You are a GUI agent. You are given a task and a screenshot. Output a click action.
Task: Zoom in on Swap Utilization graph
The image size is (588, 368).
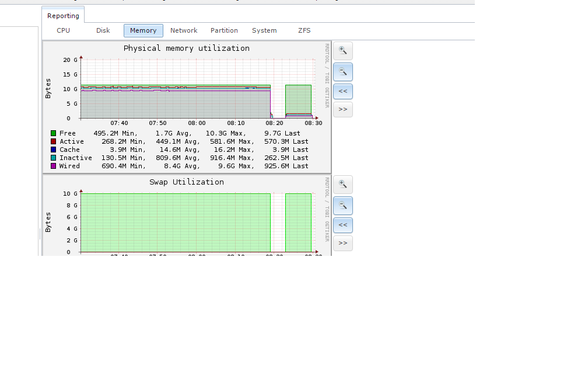(x=343, y=185)
